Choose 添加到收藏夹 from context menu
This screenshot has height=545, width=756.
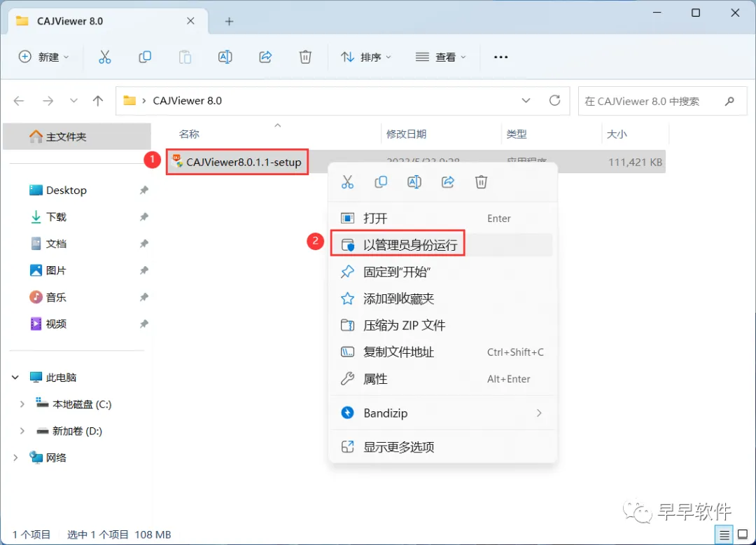(x=442, y=298)
